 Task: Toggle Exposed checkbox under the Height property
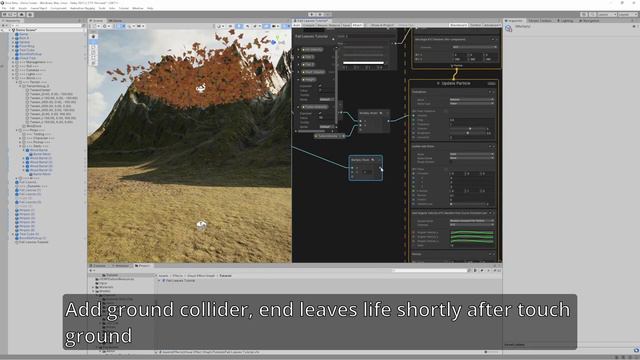point(320,86)
